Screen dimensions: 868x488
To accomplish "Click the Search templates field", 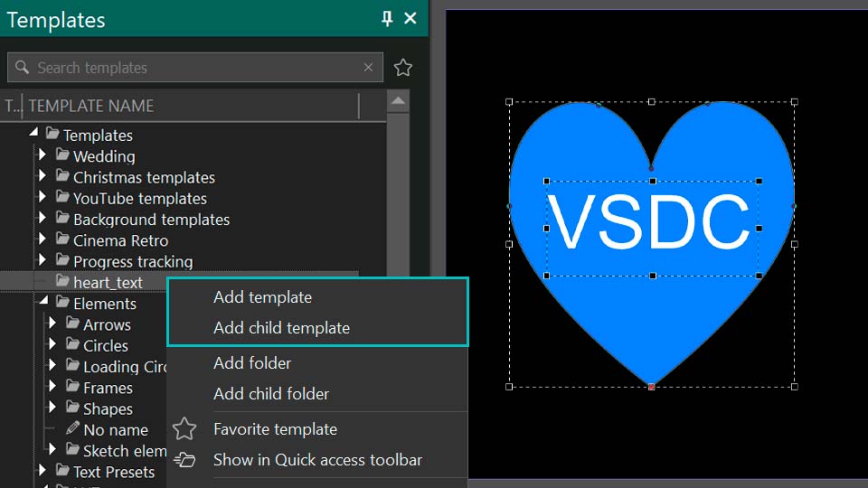I will (x=195, y=68).
